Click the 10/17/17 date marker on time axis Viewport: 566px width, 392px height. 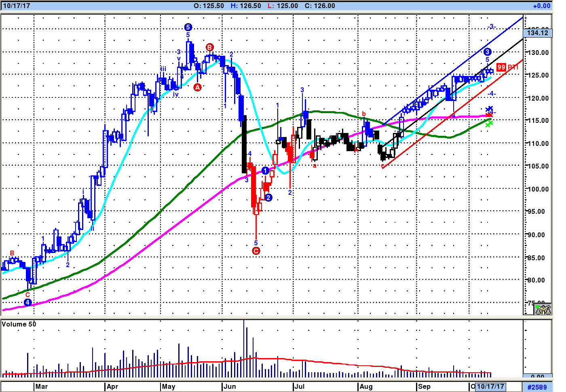click(490, 387)
